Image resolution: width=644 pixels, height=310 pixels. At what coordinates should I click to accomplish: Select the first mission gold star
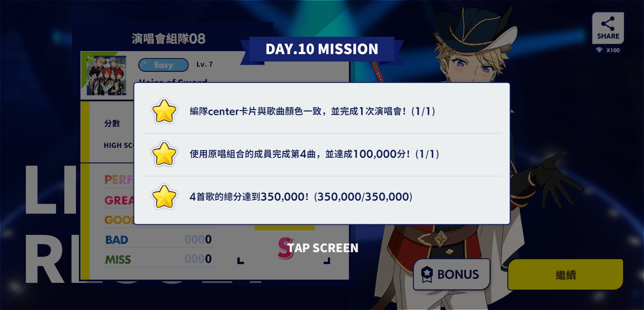pos(164,111)
